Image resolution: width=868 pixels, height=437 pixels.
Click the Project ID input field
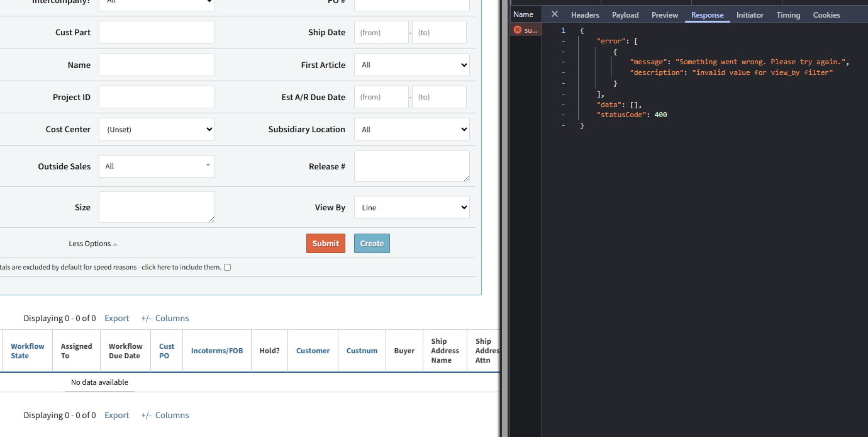(x=157, y=97)
